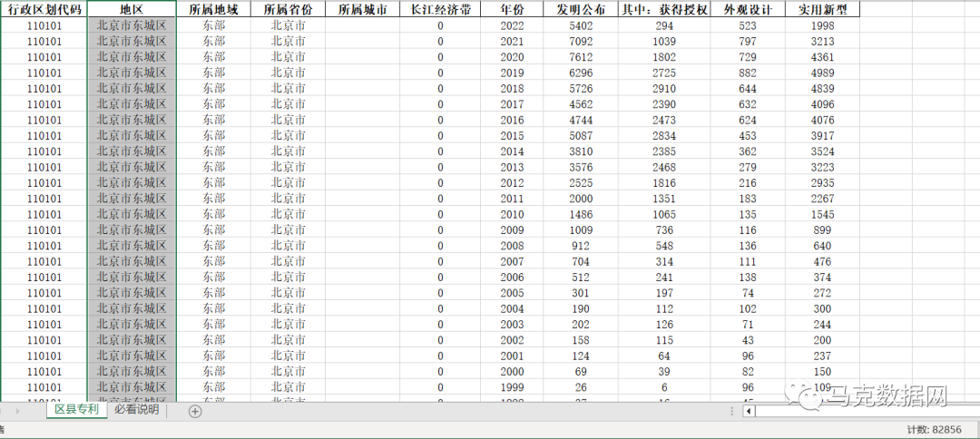
Task: Select the year cell 1999
Action: (513, 387)
